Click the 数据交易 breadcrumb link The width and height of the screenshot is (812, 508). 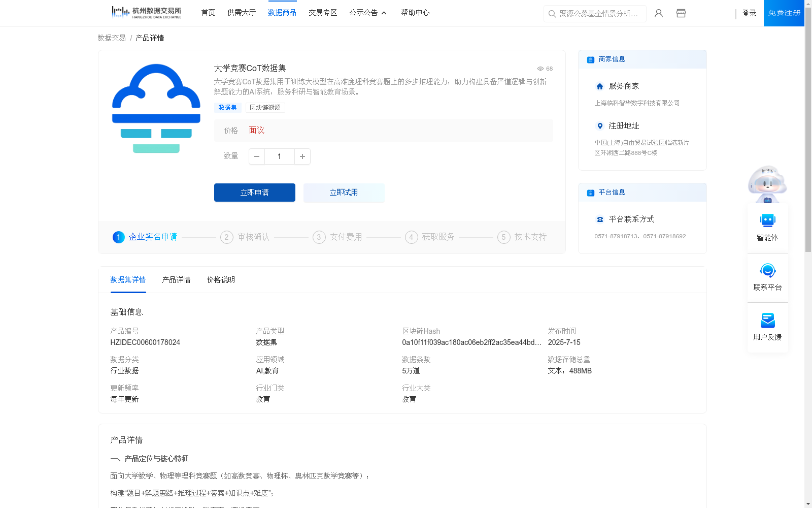(x=112, y=38)
